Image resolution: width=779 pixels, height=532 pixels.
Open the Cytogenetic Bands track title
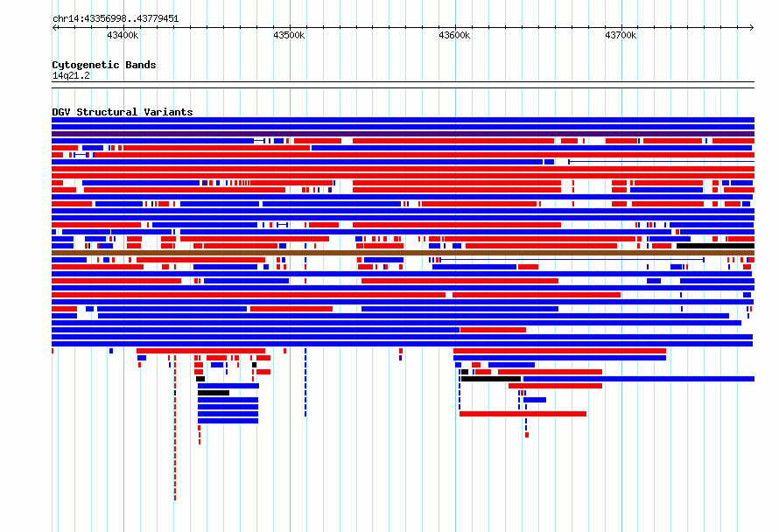[104, 65]
